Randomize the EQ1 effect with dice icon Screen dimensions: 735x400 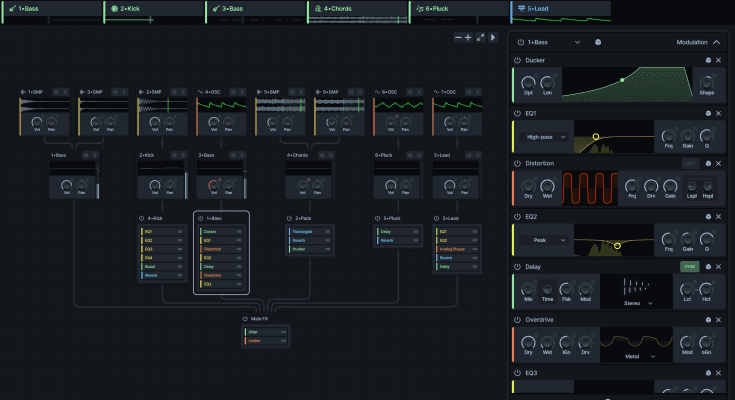pyautogui.click(x=708, y=113)
